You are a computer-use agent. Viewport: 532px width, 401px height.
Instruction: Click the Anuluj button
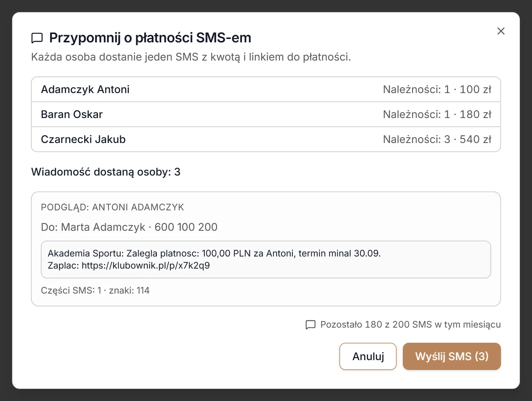368,356
